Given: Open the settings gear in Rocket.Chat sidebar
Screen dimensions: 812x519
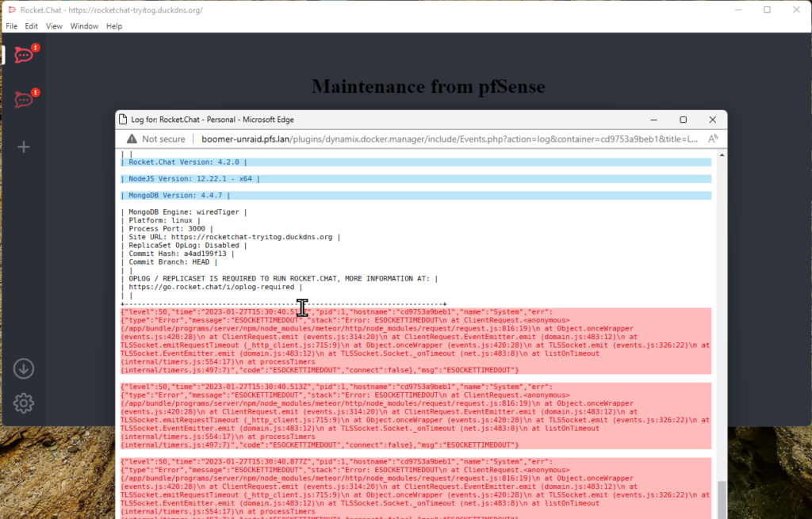Looking at the screenshot, I should [x=23, y=403].
